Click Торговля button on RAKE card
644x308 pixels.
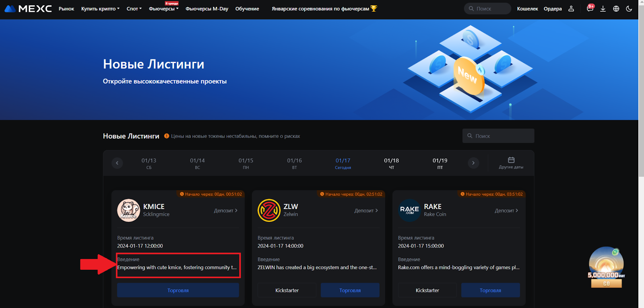coord(491,290)
